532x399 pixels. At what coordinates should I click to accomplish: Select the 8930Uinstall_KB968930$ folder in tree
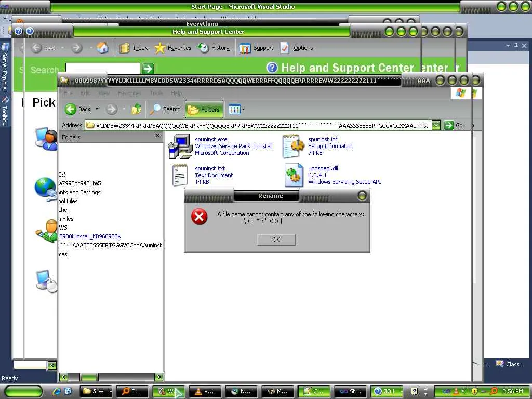coord(90,236)
